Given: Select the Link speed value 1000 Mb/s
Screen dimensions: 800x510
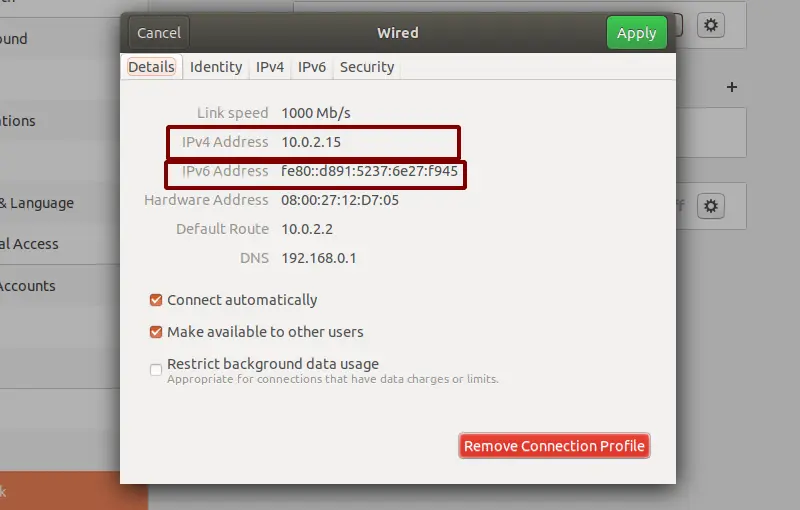Looking at the screenshot, I should pyautogui.click(x=316, y=113).
